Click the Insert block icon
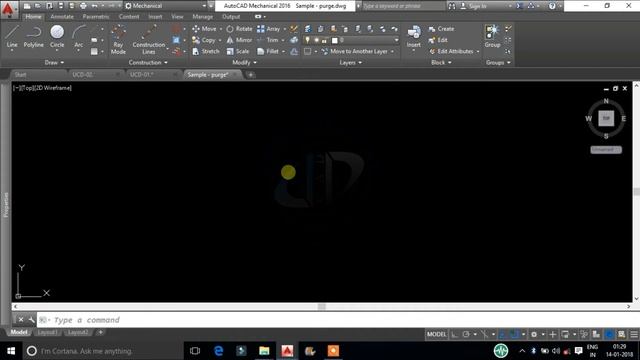 [413, 33]
